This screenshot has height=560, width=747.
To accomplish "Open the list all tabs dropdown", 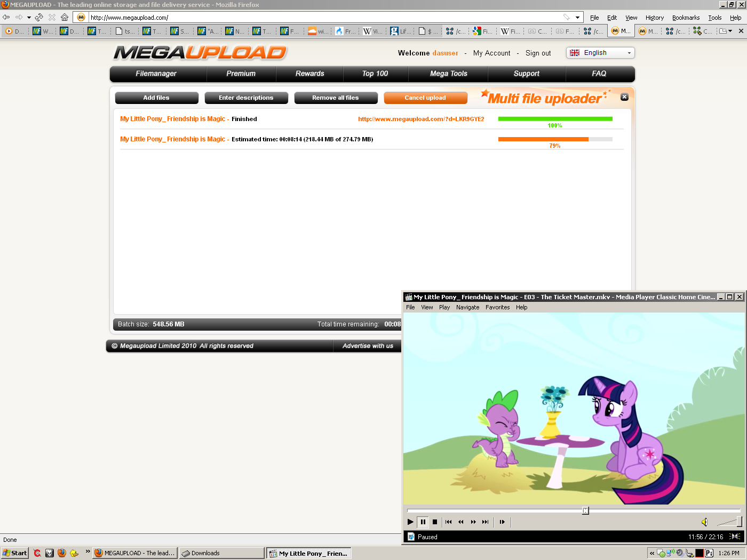I will (726, 31).
